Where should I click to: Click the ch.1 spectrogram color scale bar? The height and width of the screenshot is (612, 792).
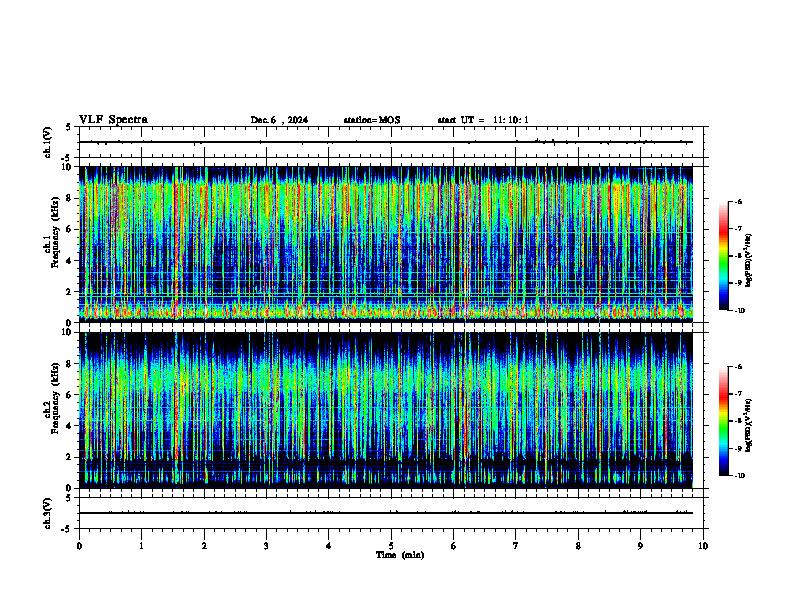723,256
